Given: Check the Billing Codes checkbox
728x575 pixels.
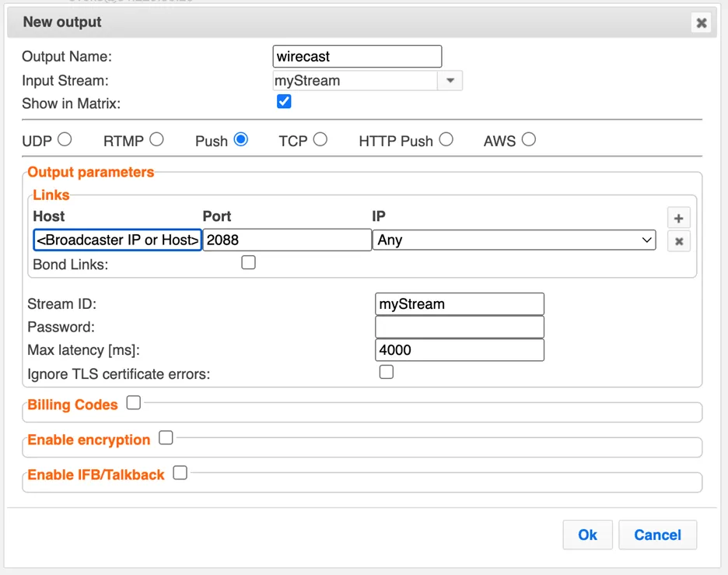Looking at the screenshot, I should pyautogui.click(x=134, y=403).
